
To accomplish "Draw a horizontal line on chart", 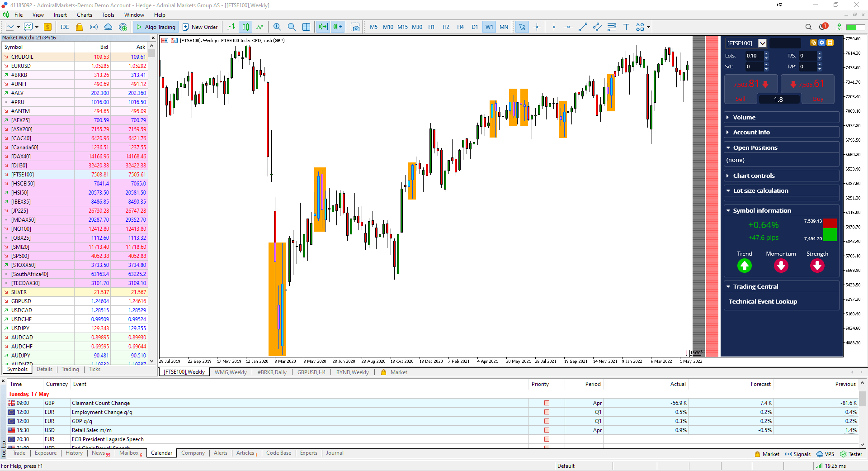I will pos(568,27).
